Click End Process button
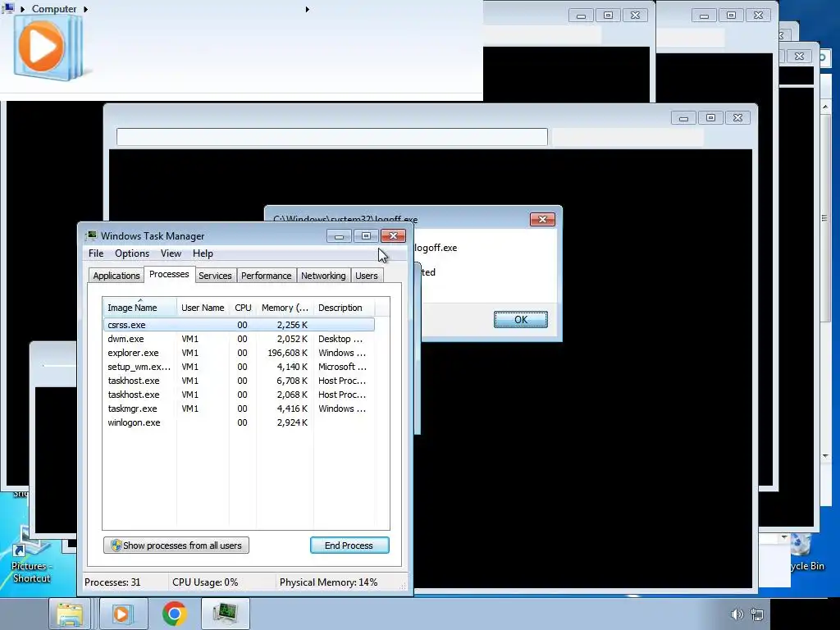Viewport: 840px width, 630px height. click(x=349, y=546)
